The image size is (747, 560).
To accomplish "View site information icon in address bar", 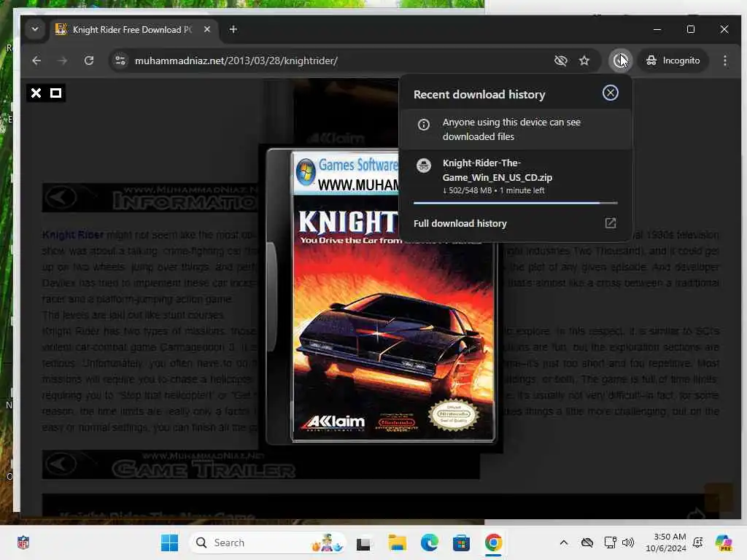I will pos(120,61).
